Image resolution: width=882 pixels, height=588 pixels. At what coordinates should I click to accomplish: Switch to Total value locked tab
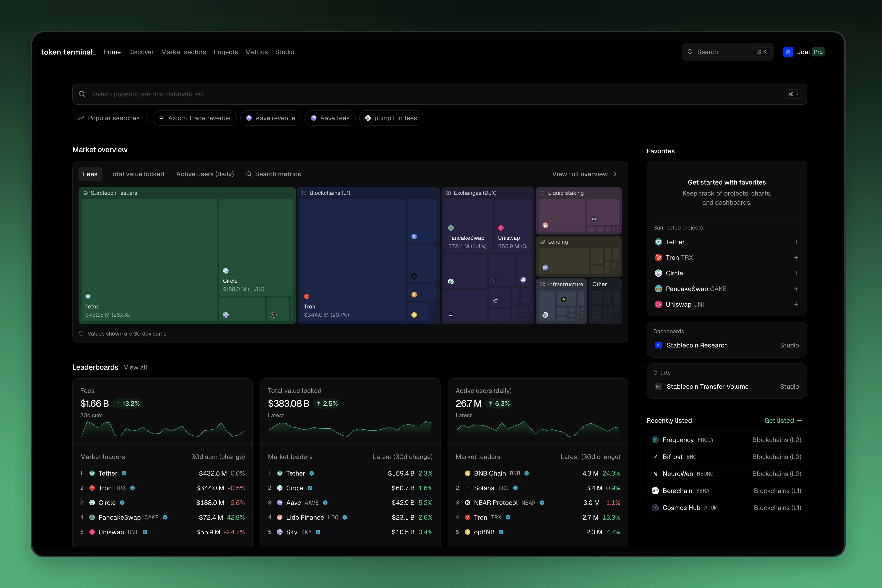pos(137,174)
